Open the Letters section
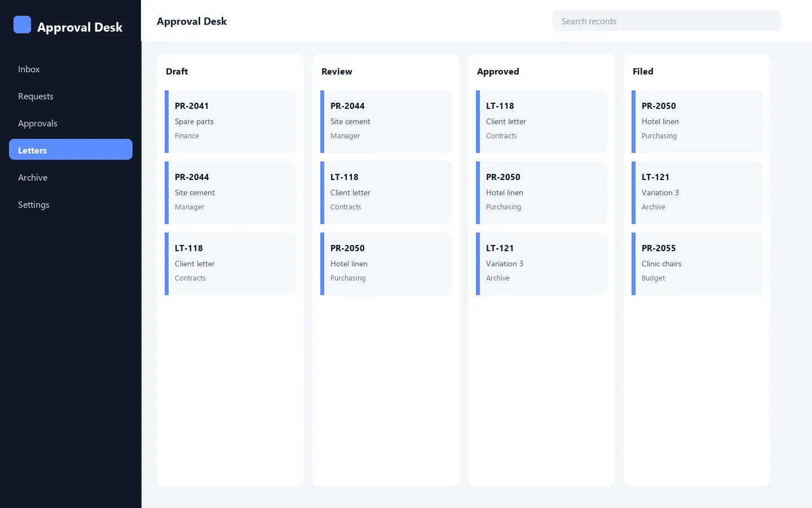 pyautogui.click(x=70, y=150)
